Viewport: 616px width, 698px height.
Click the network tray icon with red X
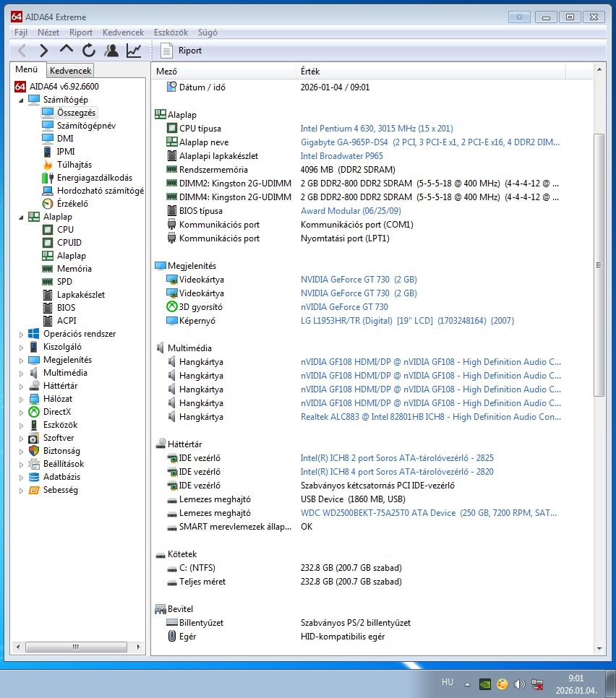pos(537,684)
